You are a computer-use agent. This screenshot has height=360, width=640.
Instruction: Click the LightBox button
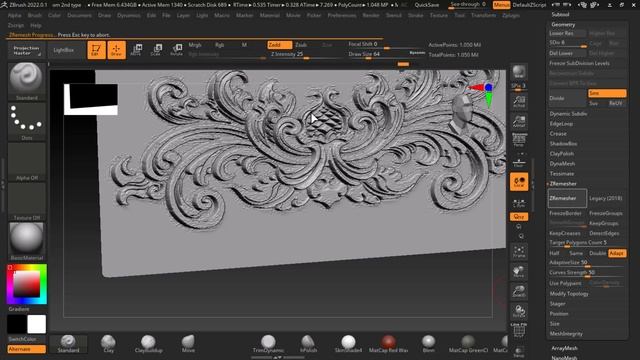tap(64, 50)
